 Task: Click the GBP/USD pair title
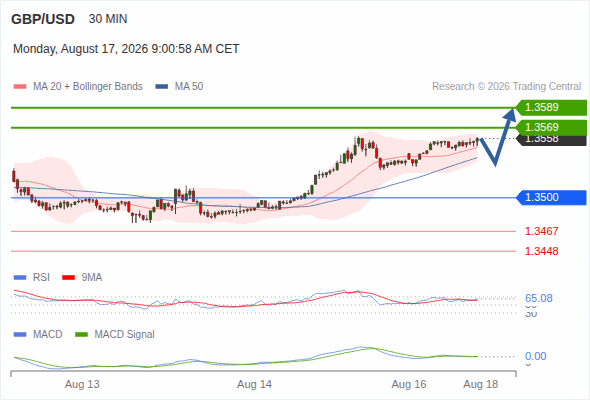(x=43, y=19)
